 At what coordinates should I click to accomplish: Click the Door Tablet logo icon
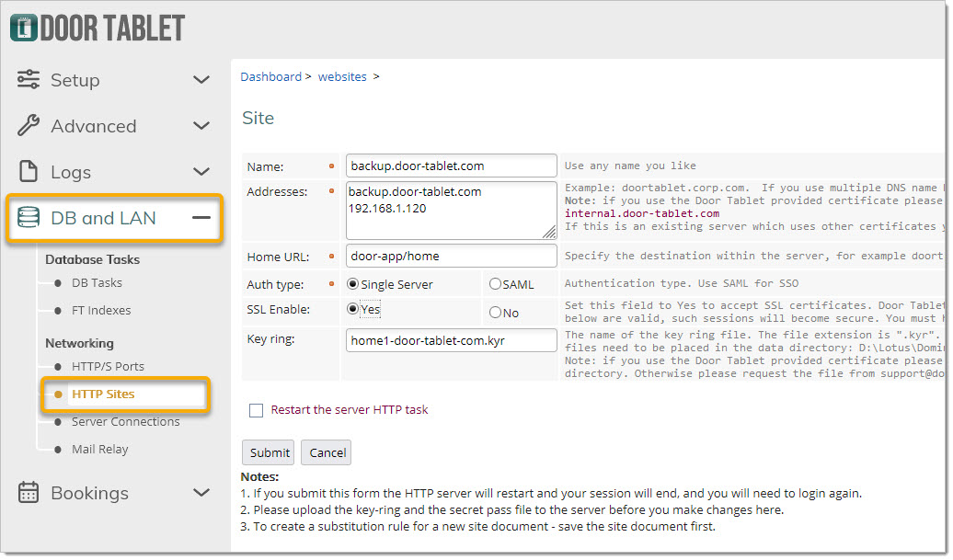[x=23, y=28]
